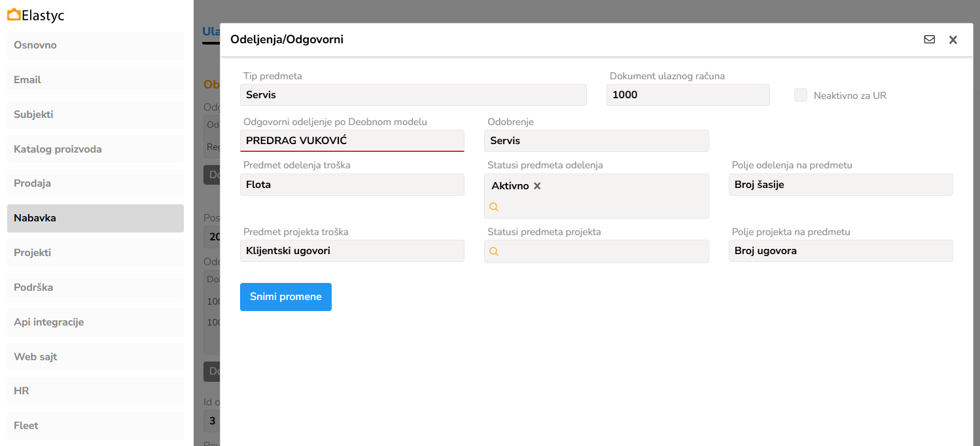Click the Dokument ulaznog računa input

[688, 95]
